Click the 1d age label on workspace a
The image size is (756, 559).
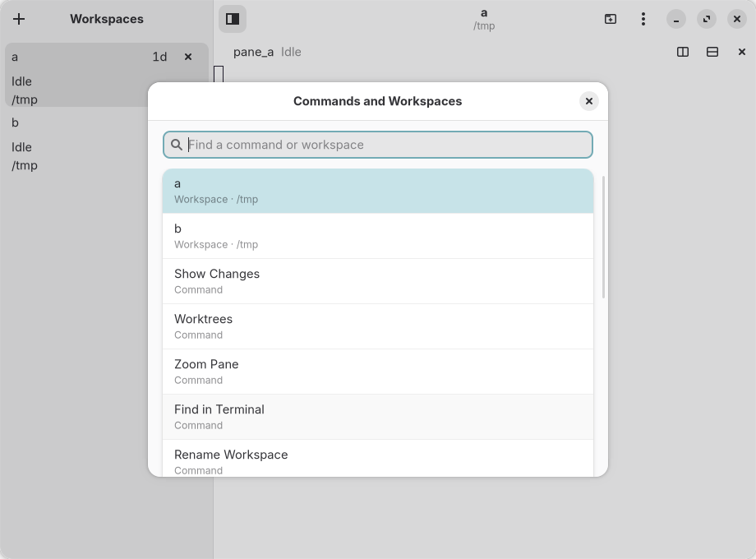tap(159, 57)
